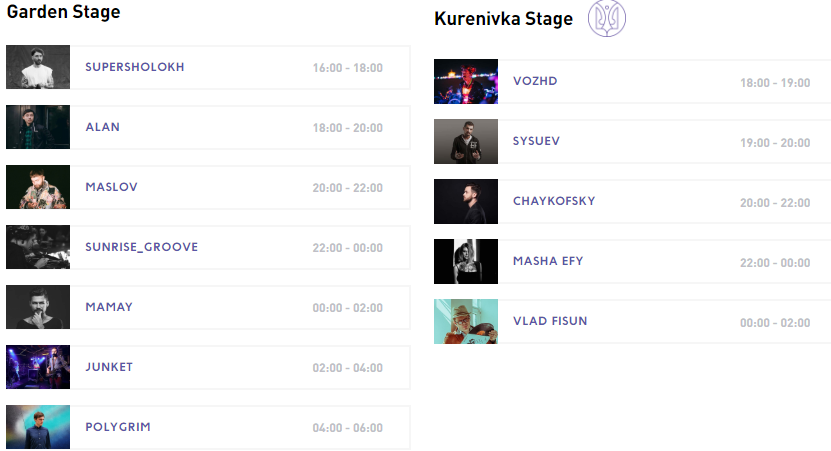Select the MASLOV artist photo

(38, 187)
